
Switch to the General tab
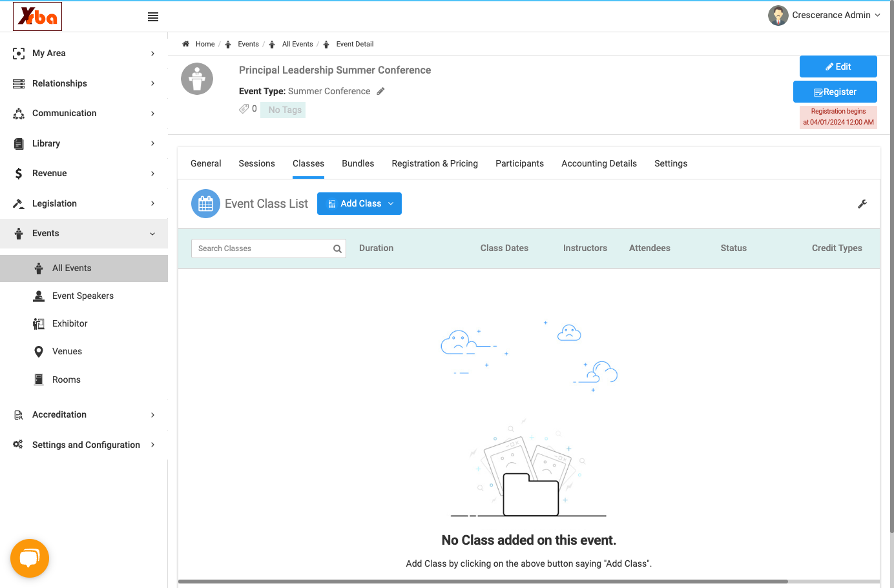pos(206,163)
